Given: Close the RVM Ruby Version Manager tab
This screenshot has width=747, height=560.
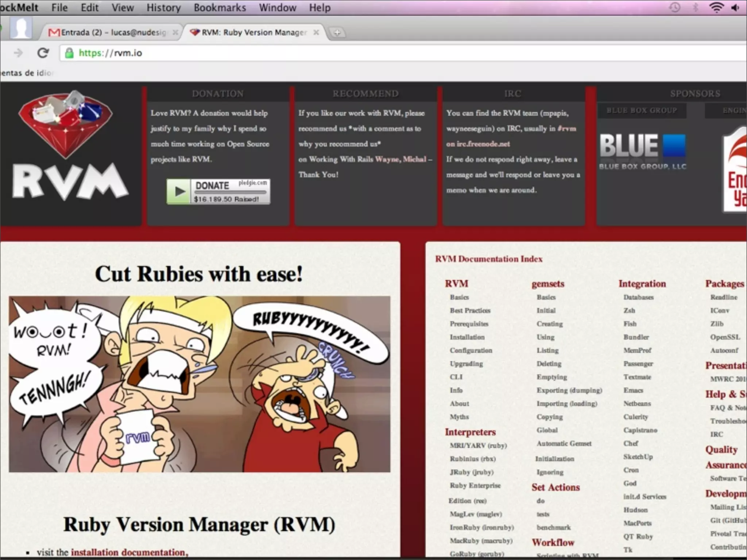Looking at the screenshot, I should tap(316, 32).
